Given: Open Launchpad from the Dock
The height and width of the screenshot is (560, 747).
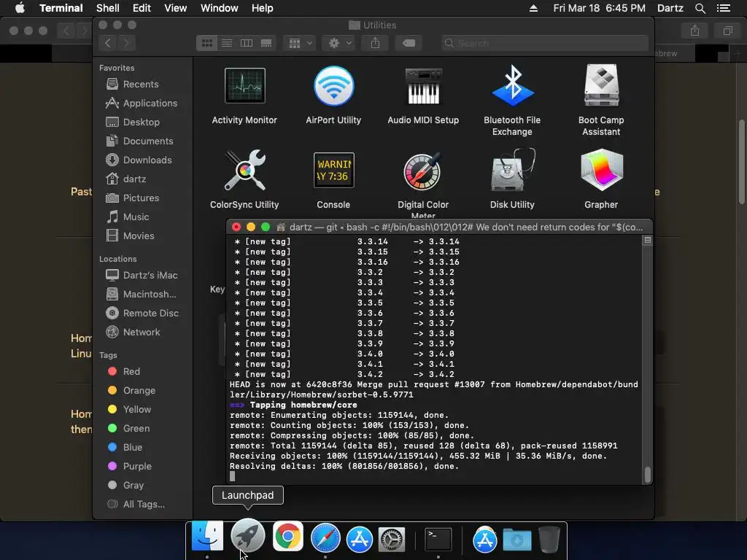Looking at the screenshot, I should (x=248, y=537).
